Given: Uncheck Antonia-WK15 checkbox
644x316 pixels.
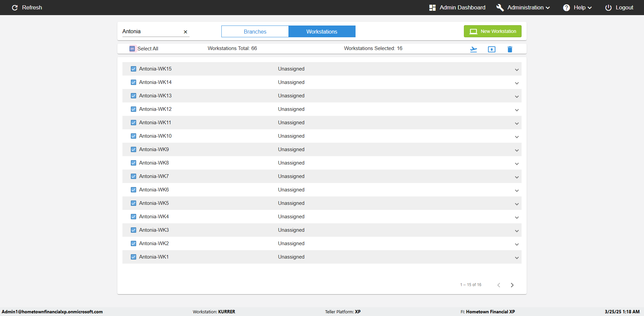Looking at the screenshot, I should [x=133, y=69].
